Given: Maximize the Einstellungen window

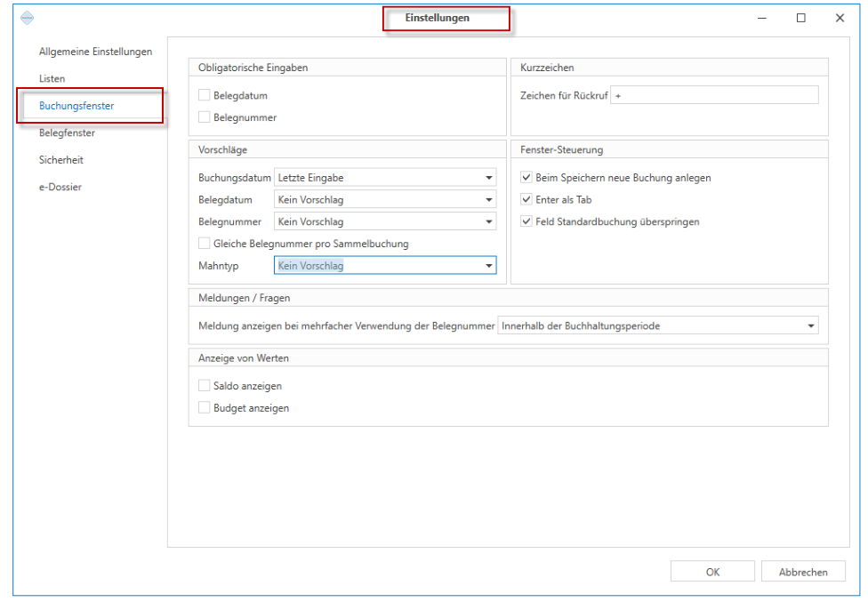Looking at the screenshot, I should point(801,19).
